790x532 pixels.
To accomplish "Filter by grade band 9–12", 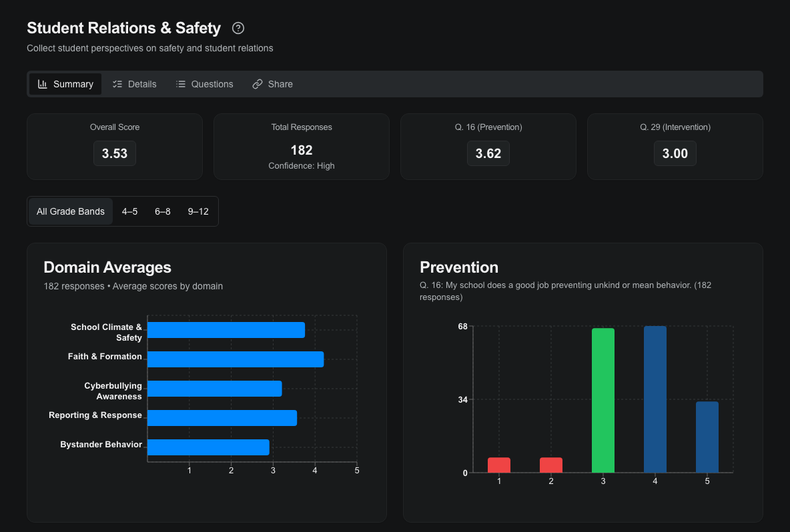I will 198,211.
